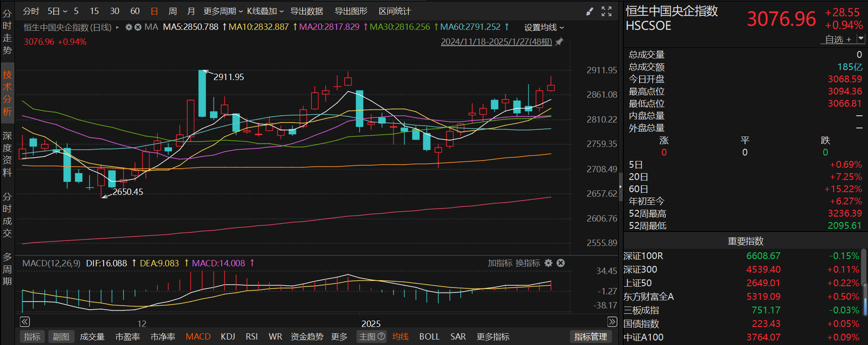Open 技术分析 sidebar tab
The width and height of the screenshot is (868, 345).
point(7,93)
